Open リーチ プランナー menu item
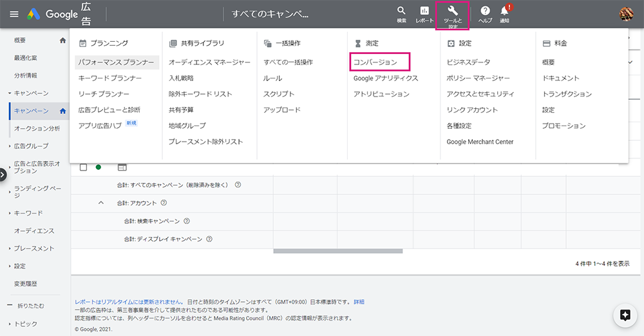The width and height of the screenshot is (644, 336). pyautogui.click(x=104, y=94)
